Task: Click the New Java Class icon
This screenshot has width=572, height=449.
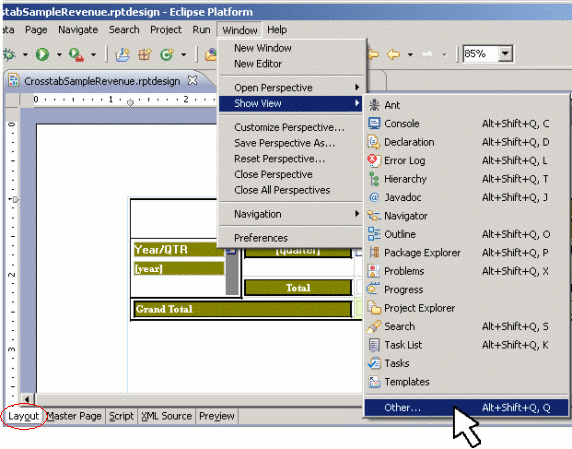Action: click(167, 55)
